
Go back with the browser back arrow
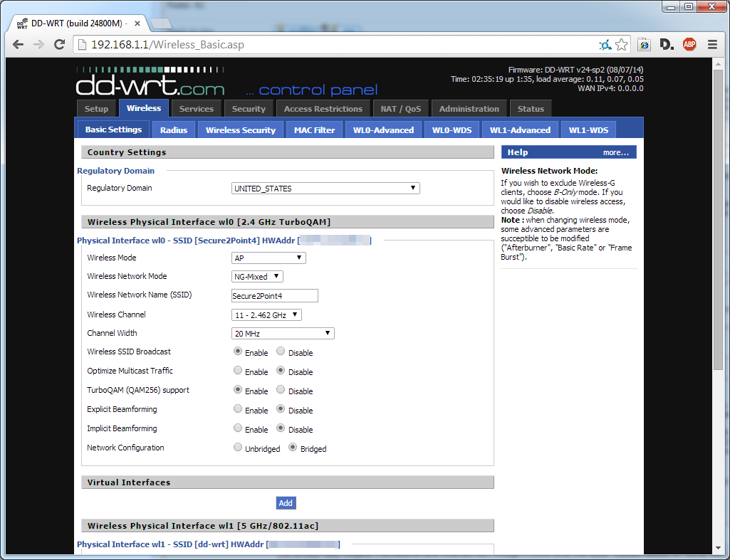[x=18, y=45]
